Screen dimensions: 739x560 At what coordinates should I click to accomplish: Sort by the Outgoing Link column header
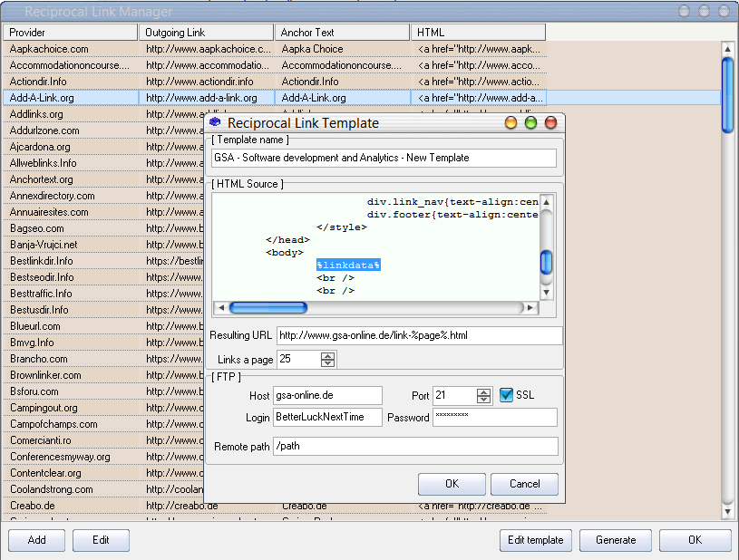point(206,33)
